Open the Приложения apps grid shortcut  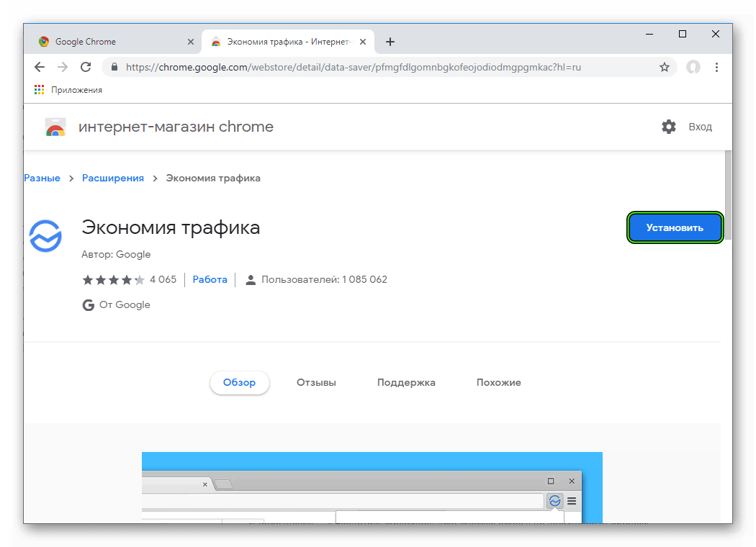tap(68, 90)
